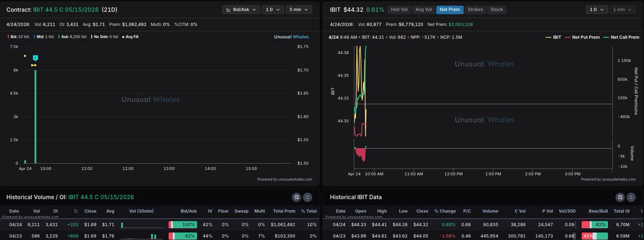Click the -1.56% change cell
Screen dimensions: 644x240
[x=447, y=236]
